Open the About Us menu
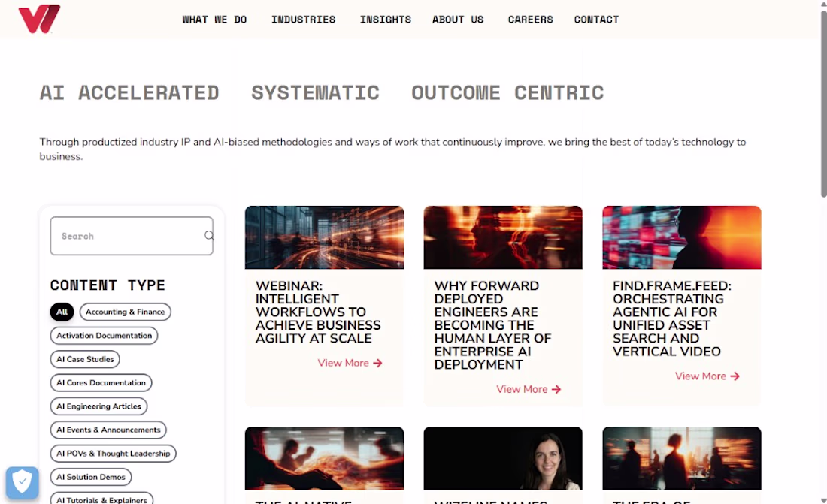Image resolution: width=827 pixels, height=504 pixels. coord(458,20)
